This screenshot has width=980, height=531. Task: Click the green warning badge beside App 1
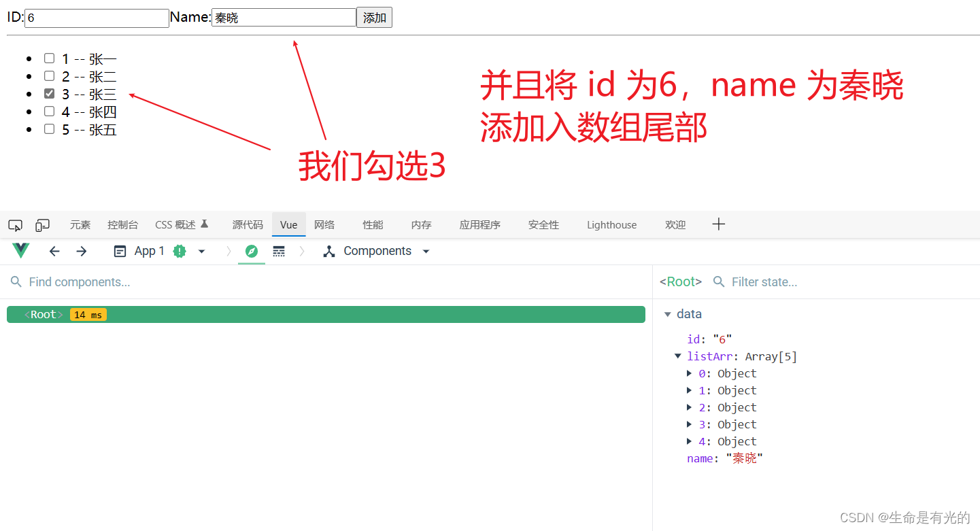point(180,252)
